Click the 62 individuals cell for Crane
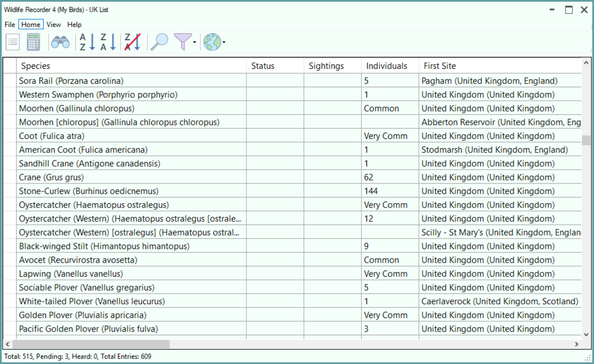The width and height of the screenshot is (594, 364). (390, 177)
